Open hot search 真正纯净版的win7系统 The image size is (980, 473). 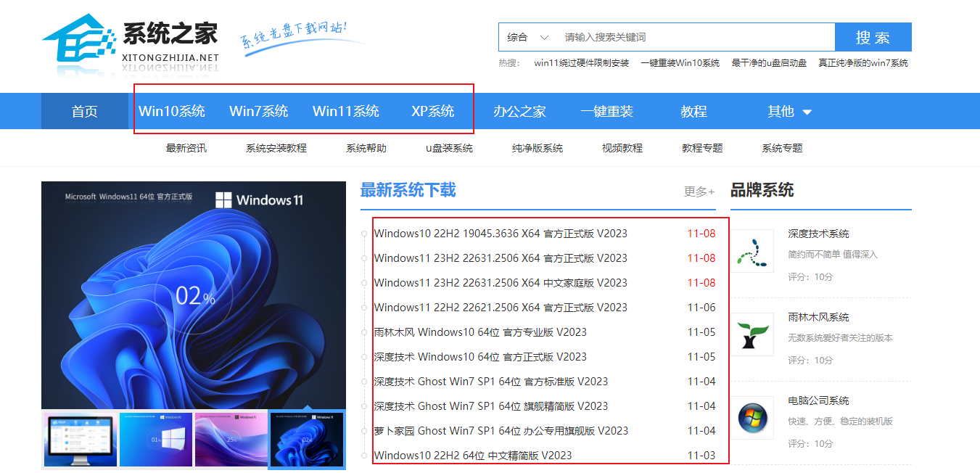pyautogui.click(x=863, y=63)
